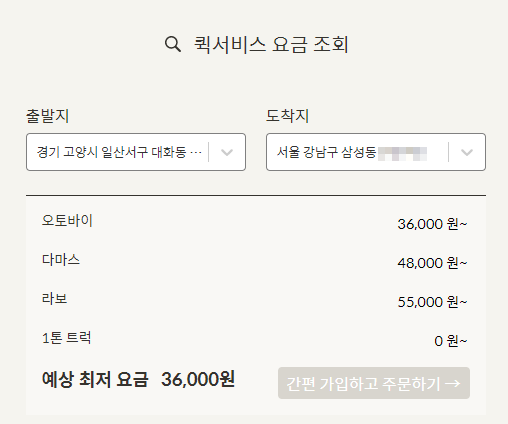Click the 55,000 원~ price for 라보
Screen dimensions: 508x424
432,302
